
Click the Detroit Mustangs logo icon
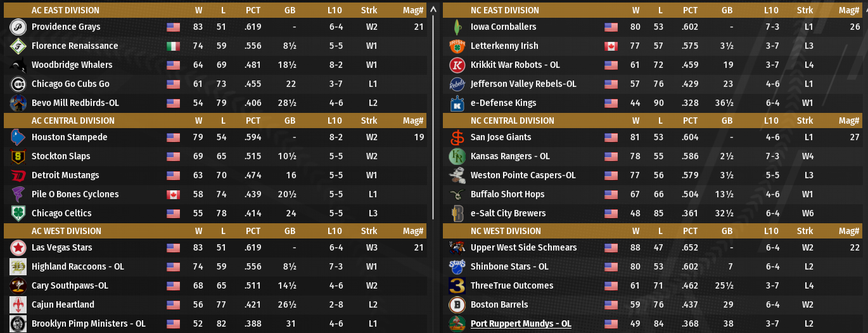tap(18, 176)
